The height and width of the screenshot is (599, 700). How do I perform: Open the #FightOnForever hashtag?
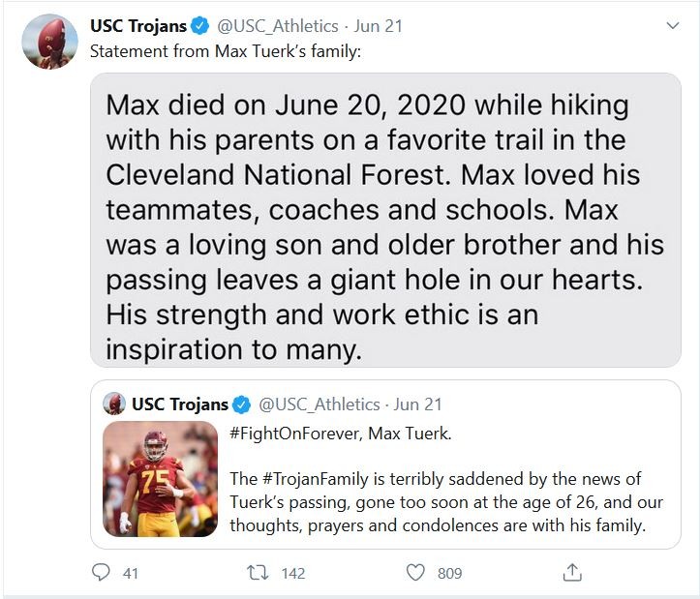click(295, 434)
